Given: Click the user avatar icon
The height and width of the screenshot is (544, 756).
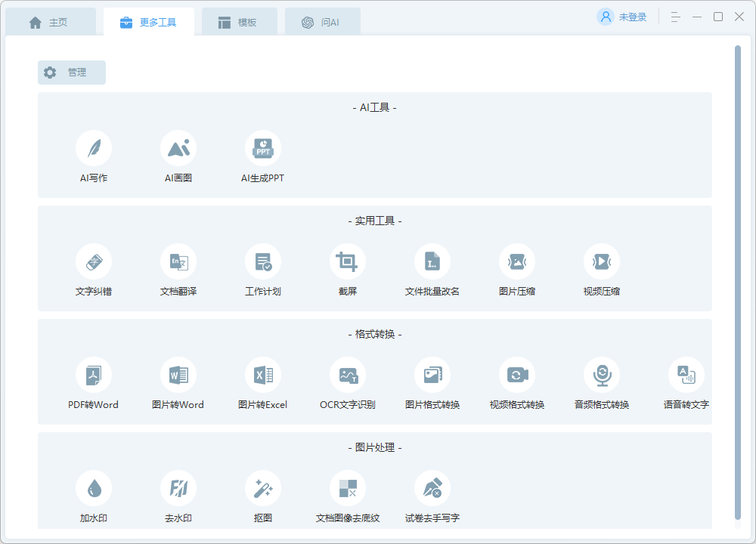Looking at the screenshot, I should tap(606, 17).
